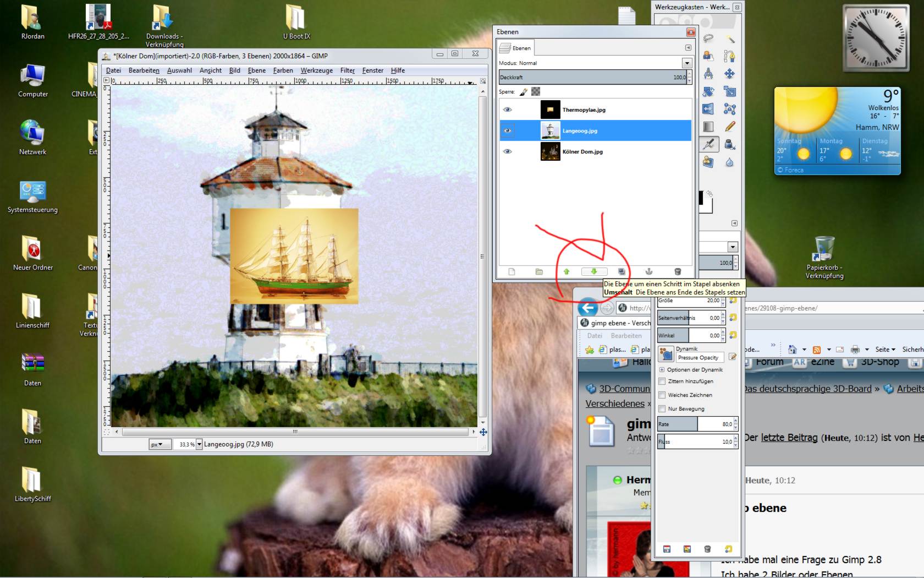Open the Werkzeuge menu in GIMP
Screen dimensions: 924x578
point(317,70)
